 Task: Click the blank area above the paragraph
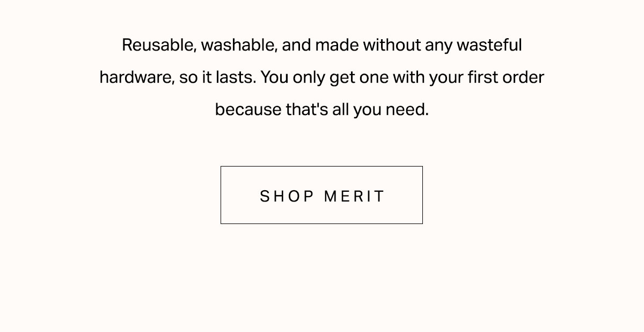[322, 16]
